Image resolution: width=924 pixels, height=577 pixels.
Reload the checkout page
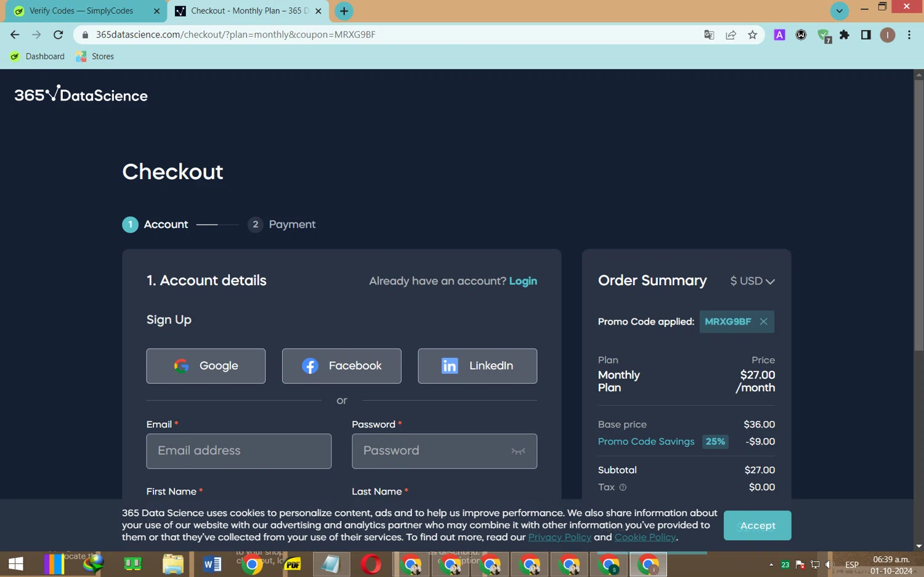[x=58, y=34]
